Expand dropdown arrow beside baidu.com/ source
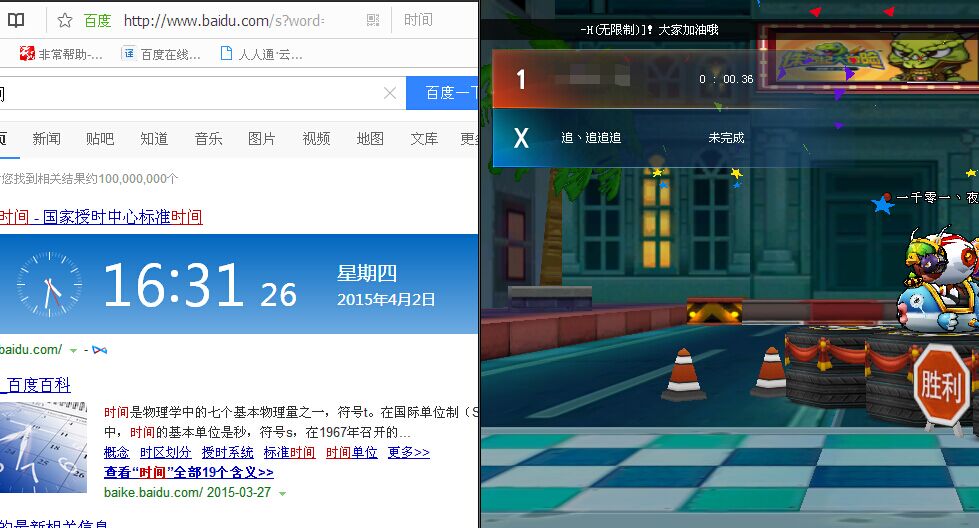Screen dimensions: 979x528 point(73,351)
